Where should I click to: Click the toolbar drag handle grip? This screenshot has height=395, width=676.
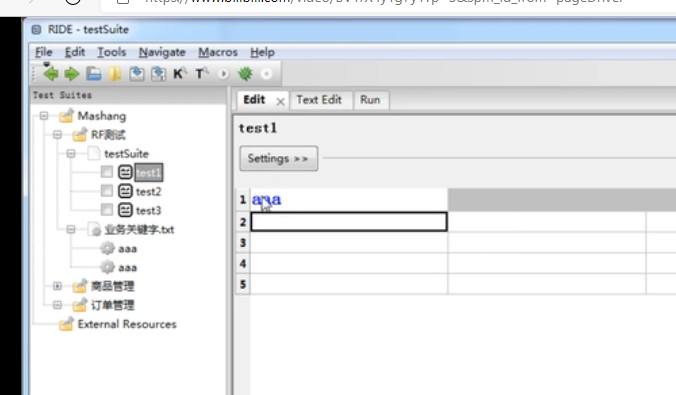(x=34, y=74)
